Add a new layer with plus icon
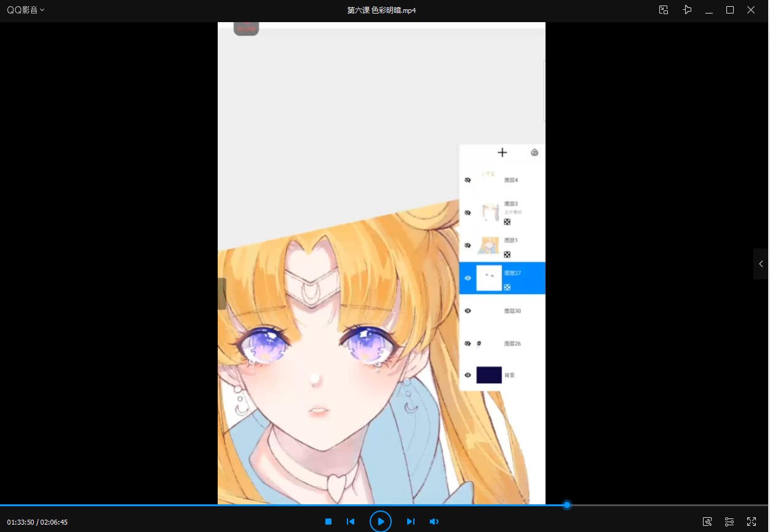The width and height of the screenshot is (770, 532). coord(502,153)
